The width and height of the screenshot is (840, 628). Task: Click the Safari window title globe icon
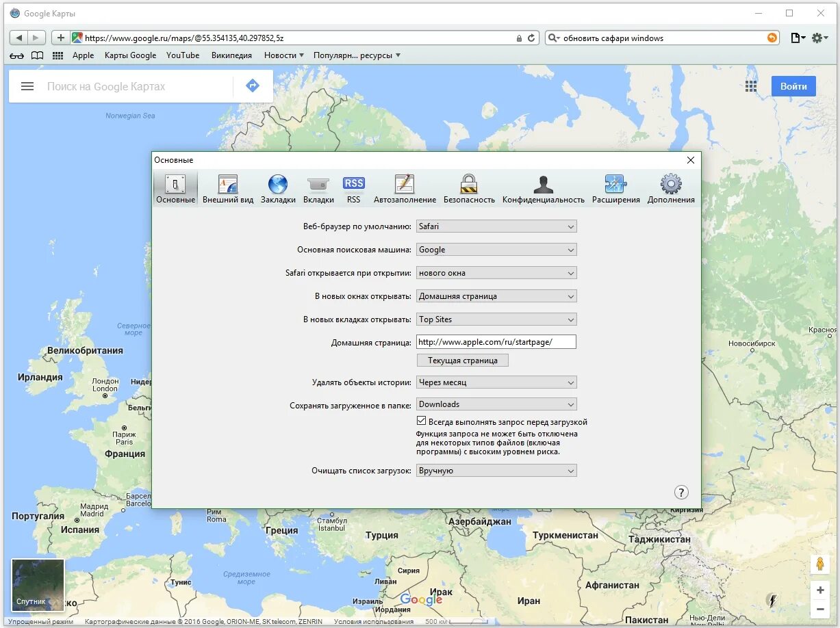14,13
